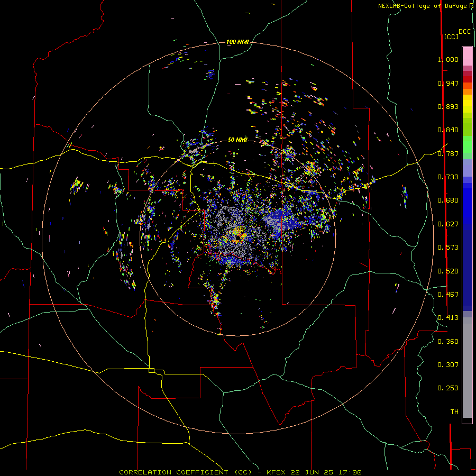Pick the yellow segment of the color bar
Screen dimensions: 476x476
[x=467, y=104]
